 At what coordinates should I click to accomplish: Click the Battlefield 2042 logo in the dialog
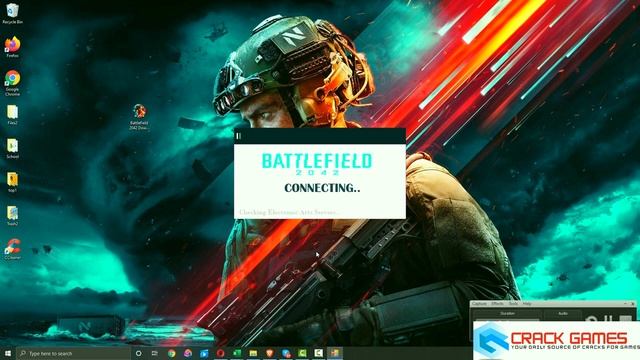point(317,164)
